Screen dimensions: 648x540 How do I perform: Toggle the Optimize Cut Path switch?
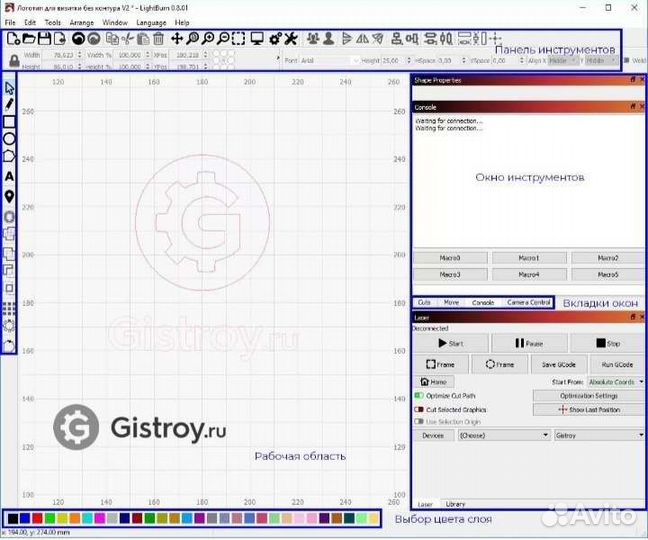click(419, 396)
